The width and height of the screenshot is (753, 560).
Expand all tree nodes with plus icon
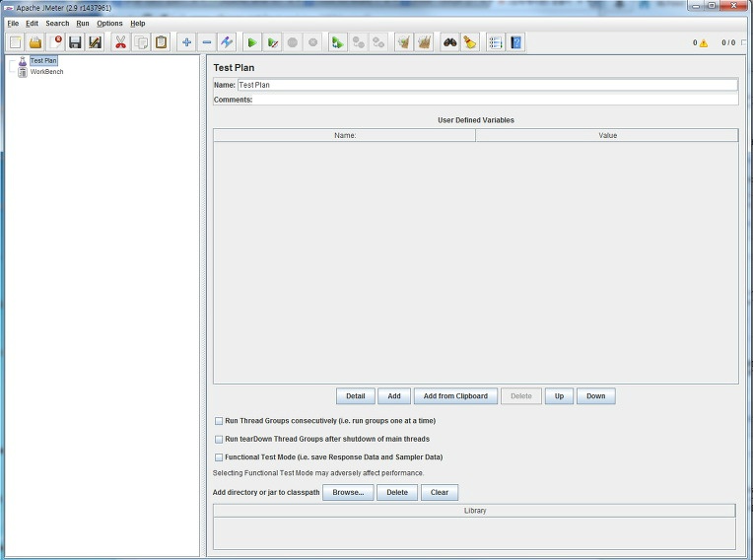click(x=187, y=42)
